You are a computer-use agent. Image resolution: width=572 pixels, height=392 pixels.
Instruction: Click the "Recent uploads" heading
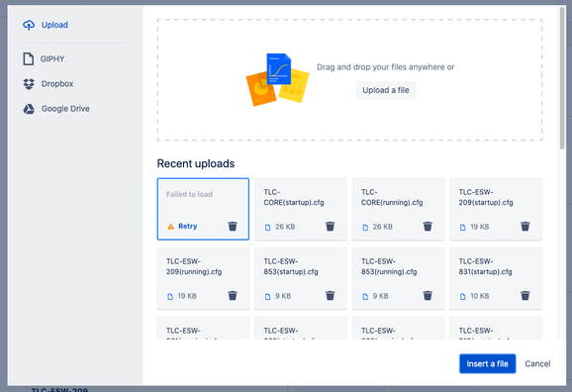196,163
